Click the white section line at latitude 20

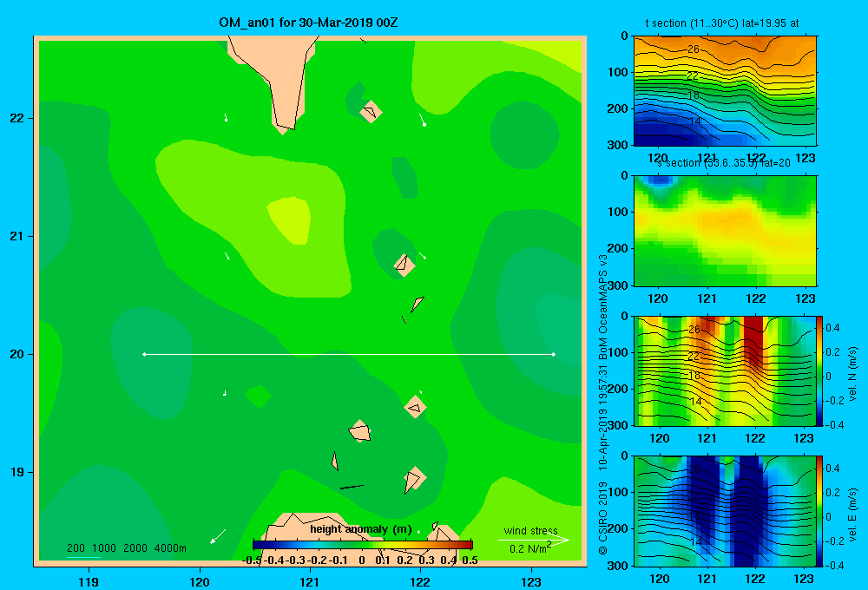pos(349,354)
